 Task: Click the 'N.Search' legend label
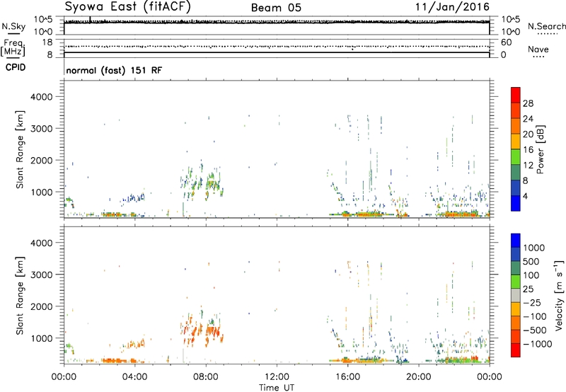[x=546, y=26]
